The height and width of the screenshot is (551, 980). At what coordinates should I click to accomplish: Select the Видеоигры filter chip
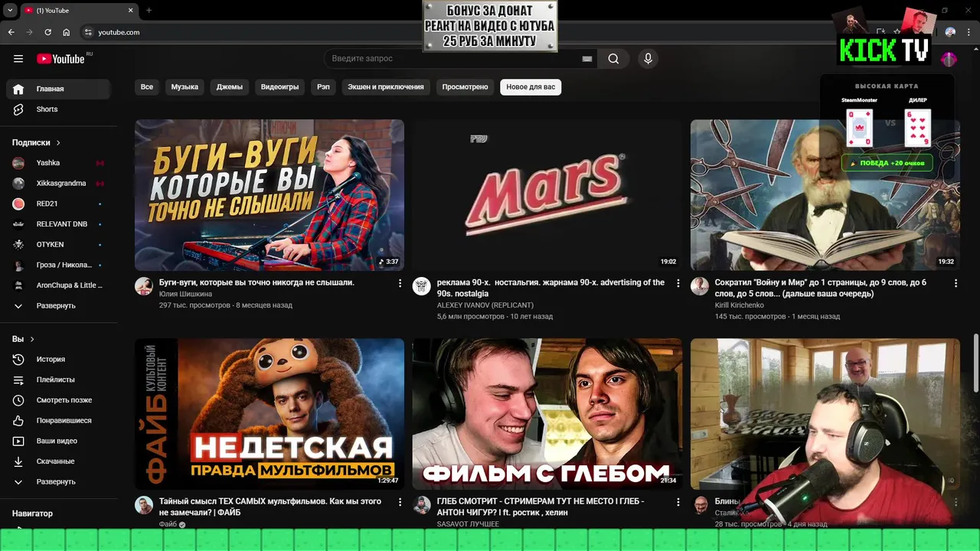[x=279, y=87]
